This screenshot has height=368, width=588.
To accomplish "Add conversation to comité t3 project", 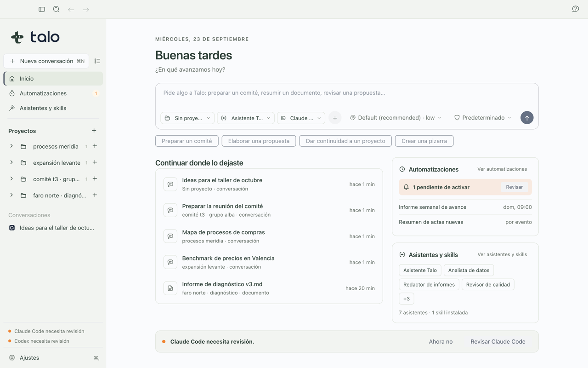I will click(95, 179).
